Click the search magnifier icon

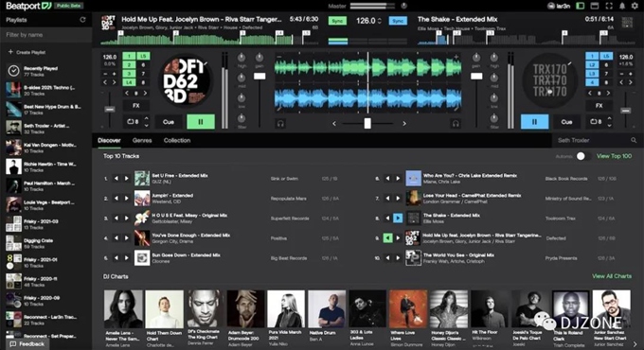634,140
